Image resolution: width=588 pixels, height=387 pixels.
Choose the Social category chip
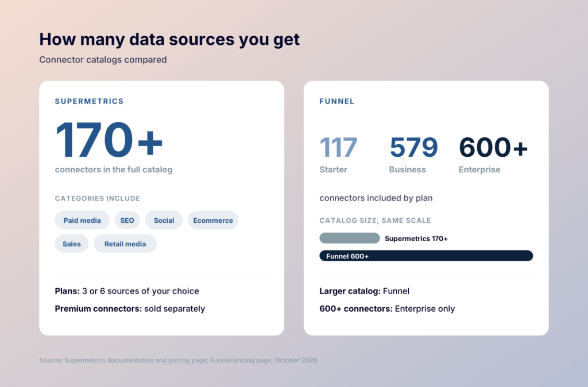(x=164, y=220)
